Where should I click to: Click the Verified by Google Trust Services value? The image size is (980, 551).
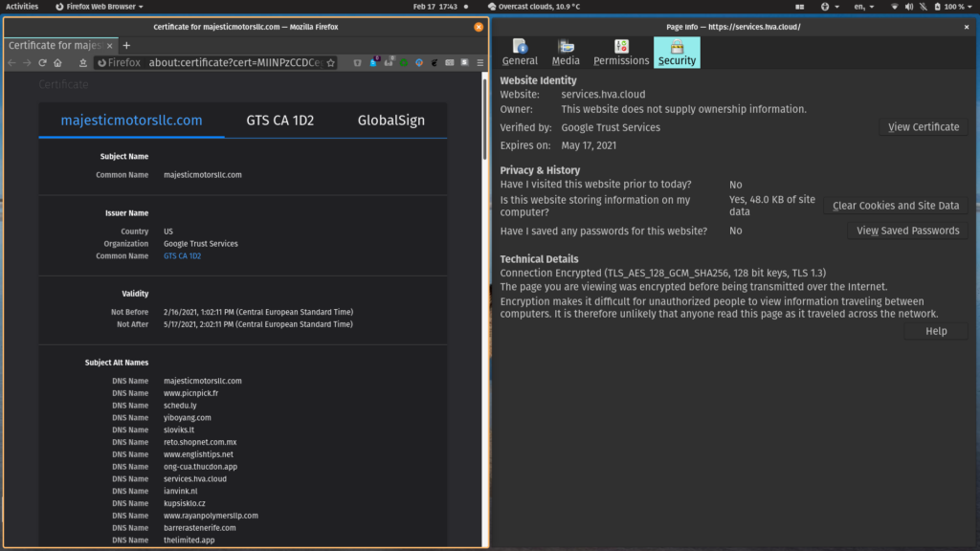(x=611, y=127)
